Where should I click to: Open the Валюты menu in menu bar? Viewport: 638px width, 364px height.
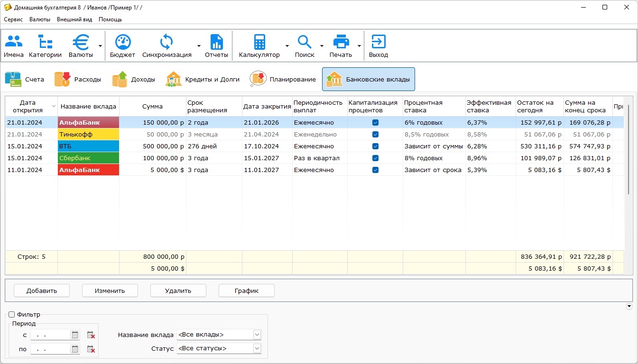40,19
